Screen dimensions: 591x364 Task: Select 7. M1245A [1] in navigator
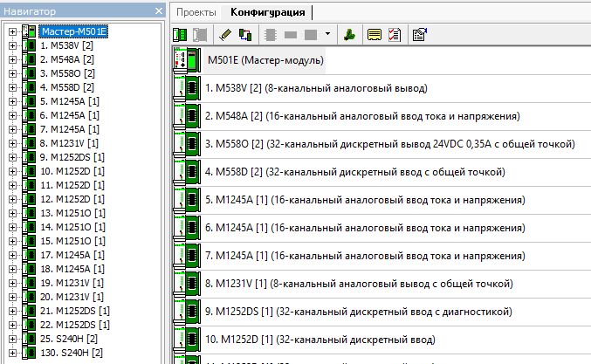[70, 129]
